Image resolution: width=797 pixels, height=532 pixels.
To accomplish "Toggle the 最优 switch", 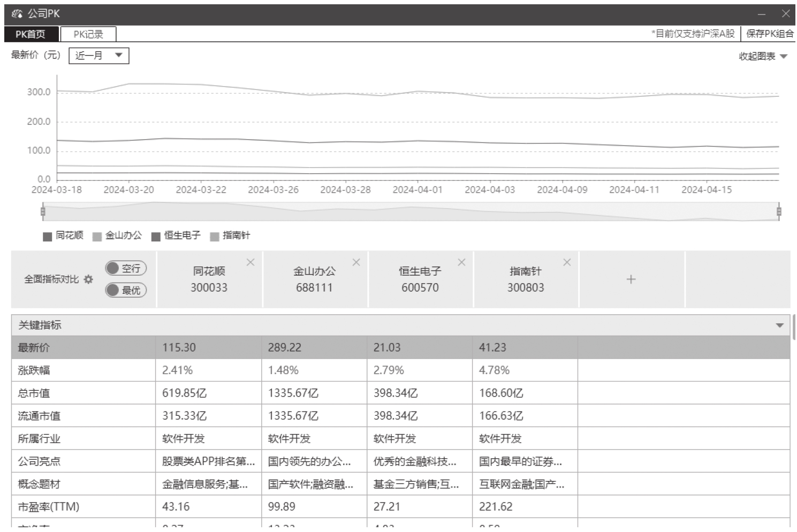I will click(x=126, y=290).
